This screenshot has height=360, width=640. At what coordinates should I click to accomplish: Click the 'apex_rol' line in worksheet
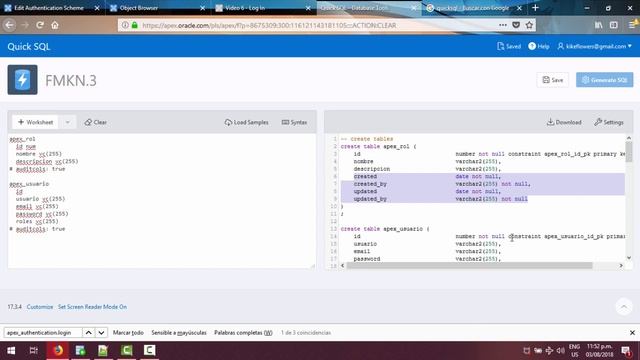(22, 139)
